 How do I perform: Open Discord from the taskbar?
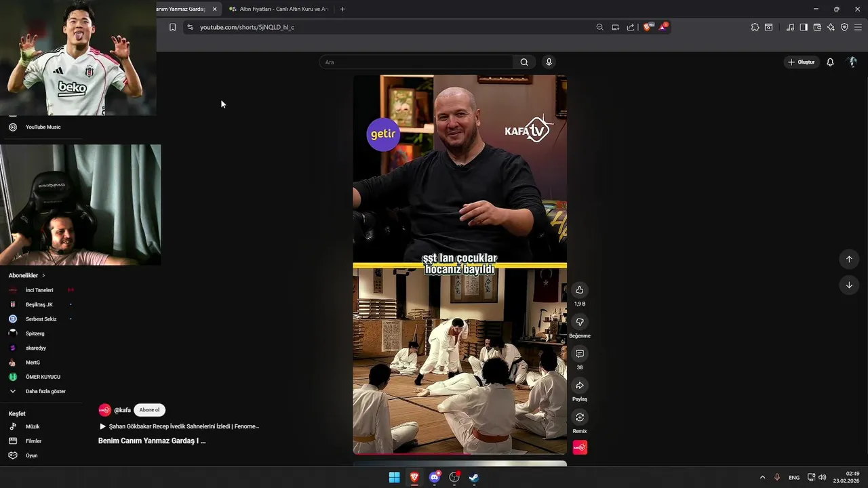click(x=435, y=477)
